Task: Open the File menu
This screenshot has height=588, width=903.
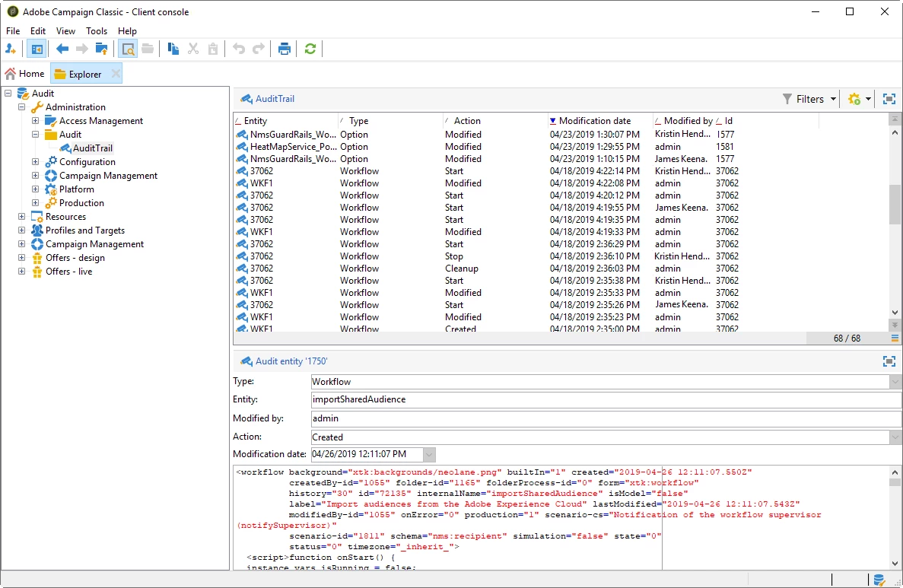Action: (13, 31)
